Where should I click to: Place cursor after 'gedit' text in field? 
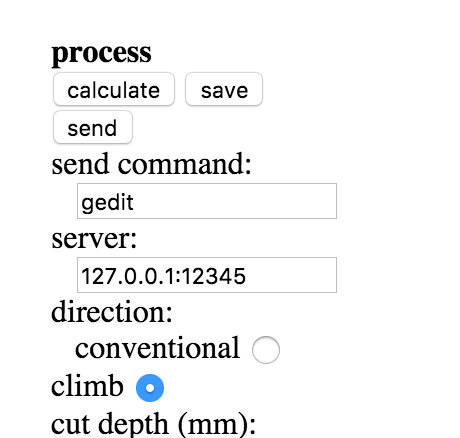click(x=134, y=202)
